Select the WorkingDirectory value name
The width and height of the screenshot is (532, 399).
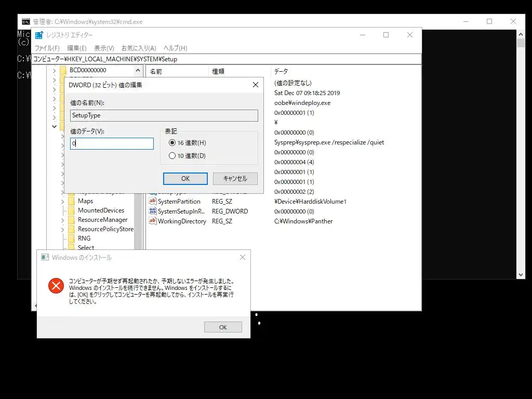pos(182,221)
